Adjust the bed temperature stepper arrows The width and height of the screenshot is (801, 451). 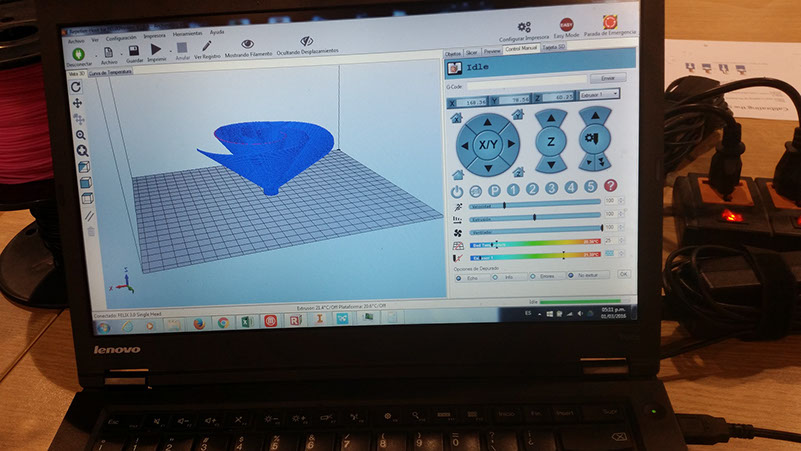point(622,240)
